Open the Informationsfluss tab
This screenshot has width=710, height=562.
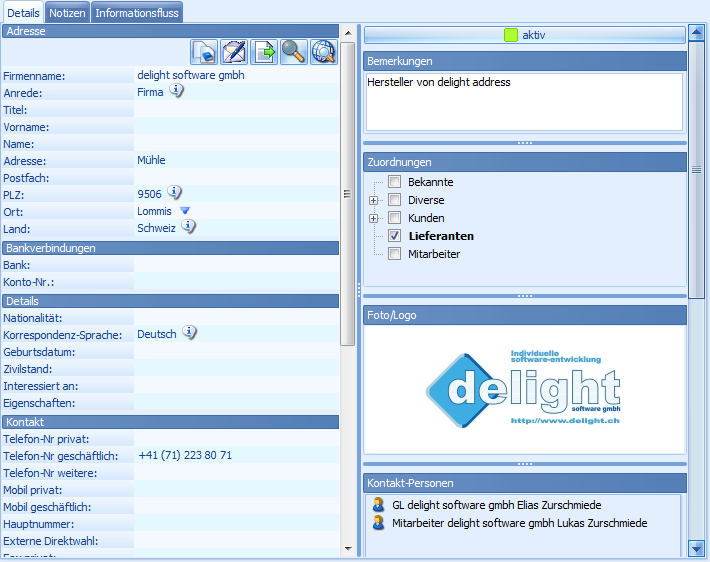[x=138, y=12]
